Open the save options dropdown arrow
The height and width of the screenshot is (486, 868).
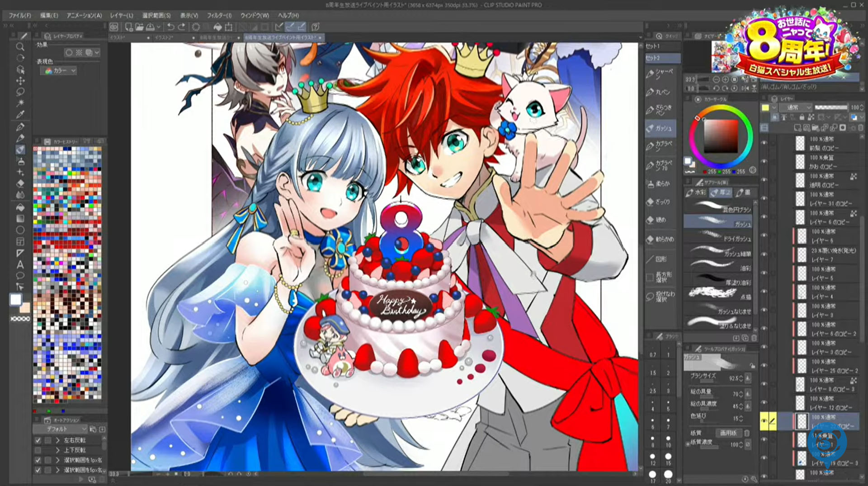coord(158,27)
